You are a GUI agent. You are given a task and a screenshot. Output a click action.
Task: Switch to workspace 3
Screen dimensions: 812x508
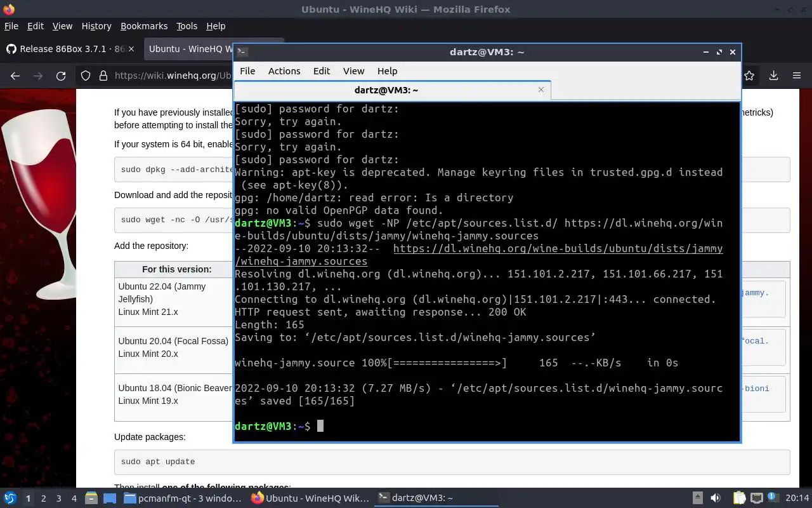[x=58, y=498]
